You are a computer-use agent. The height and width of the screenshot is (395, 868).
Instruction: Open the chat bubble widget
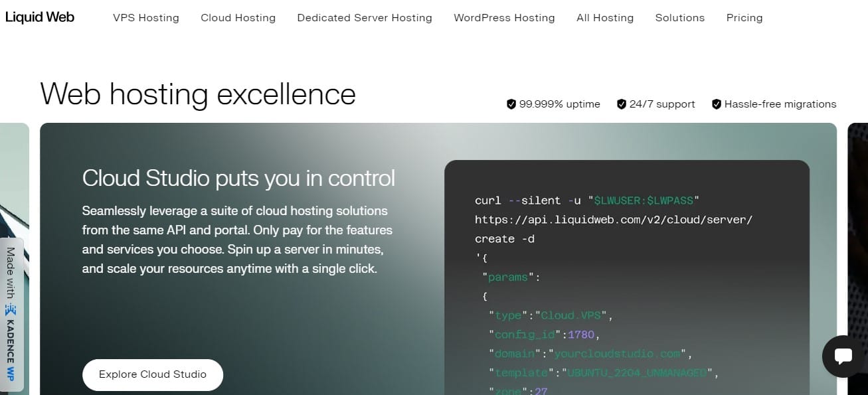pos(843,356)
